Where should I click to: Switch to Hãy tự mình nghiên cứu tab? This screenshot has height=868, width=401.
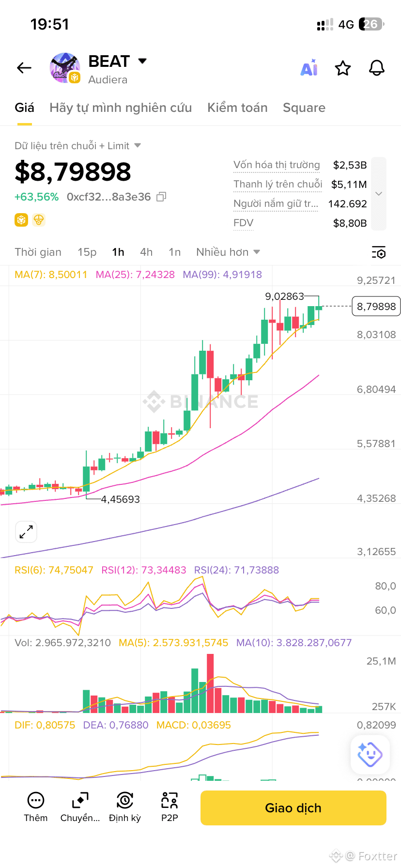pyautogui.click(x=121, y=108)
